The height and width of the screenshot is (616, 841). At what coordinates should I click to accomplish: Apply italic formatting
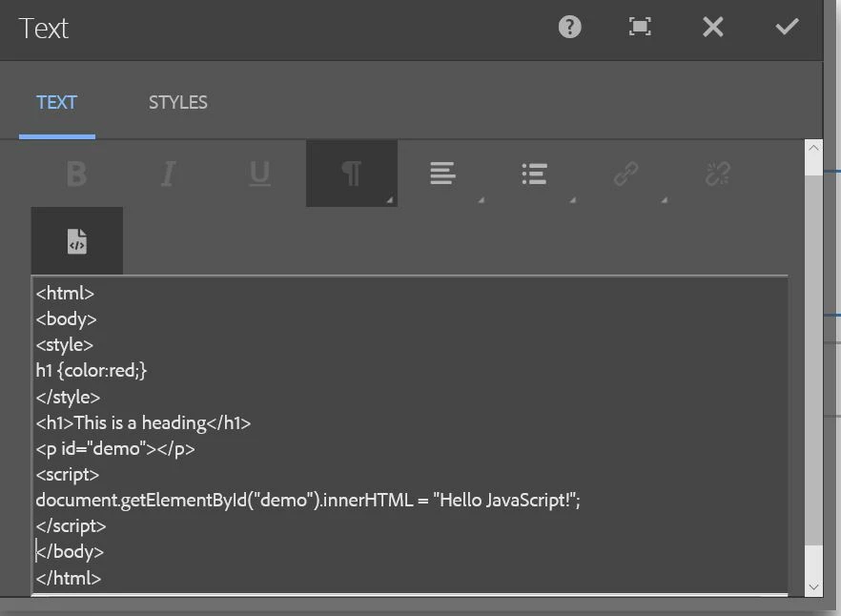169,174
